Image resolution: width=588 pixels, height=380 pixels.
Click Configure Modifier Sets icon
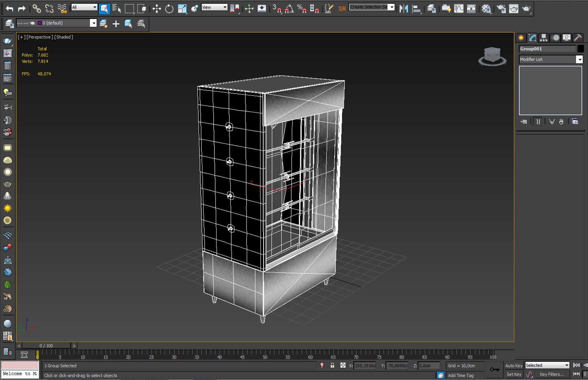coord(575,122)
